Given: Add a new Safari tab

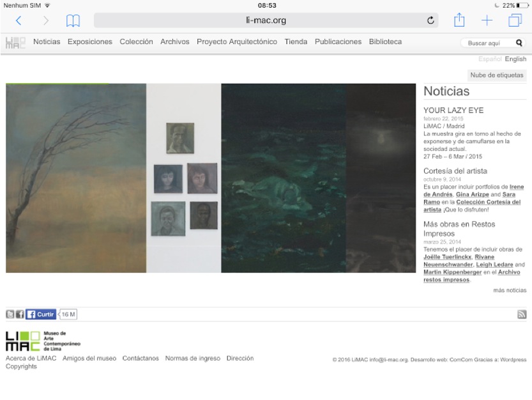Looking at the screenshot, I should (x=487, y=20).
